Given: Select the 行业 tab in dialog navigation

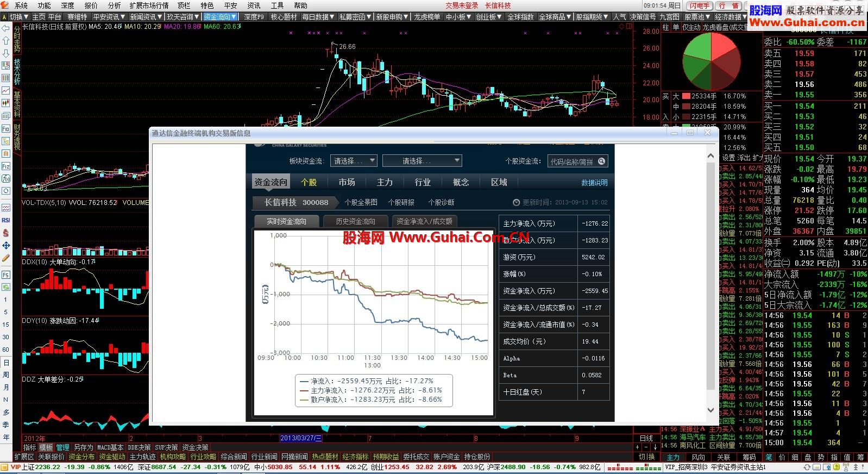Looking at the screenshot, I should [x=423, y=182].
